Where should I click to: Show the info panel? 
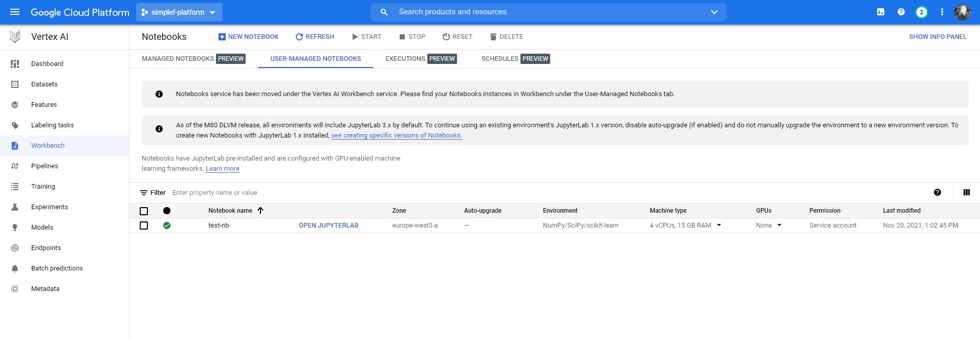pos(938,37)
